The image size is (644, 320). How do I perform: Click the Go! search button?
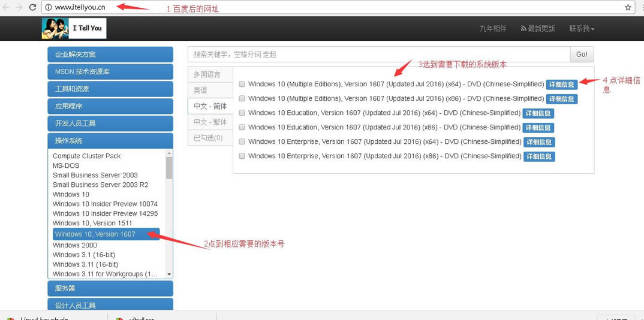[x=582, y=54]
